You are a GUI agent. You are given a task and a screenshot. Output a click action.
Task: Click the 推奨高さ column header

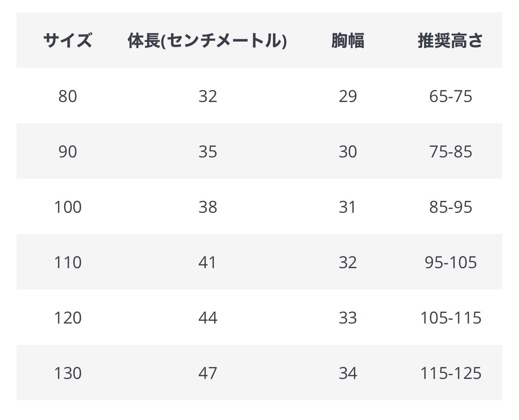[450, 41]
